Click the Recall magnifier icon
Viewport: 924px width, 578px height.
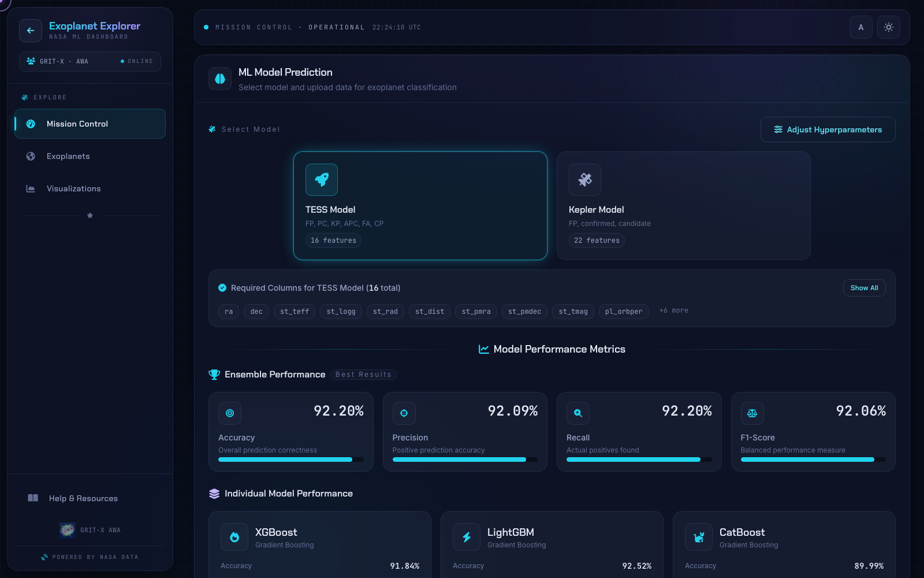pos(578,413)
